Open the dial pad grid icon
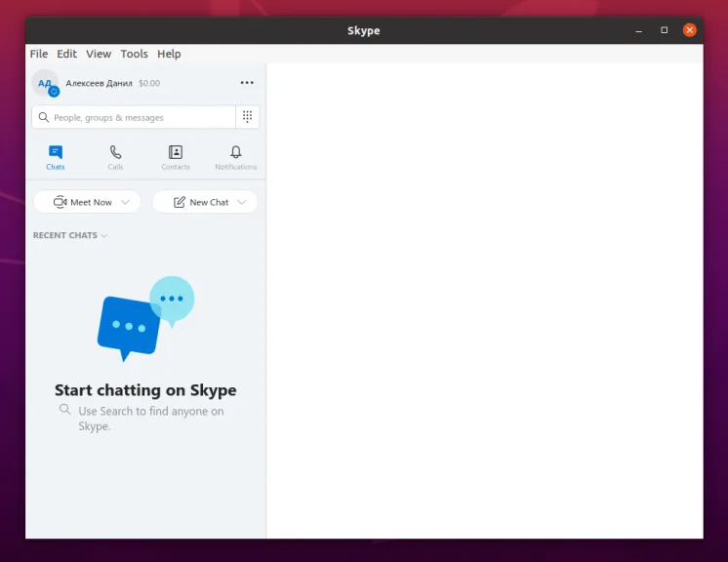 [x=248, y=116]
